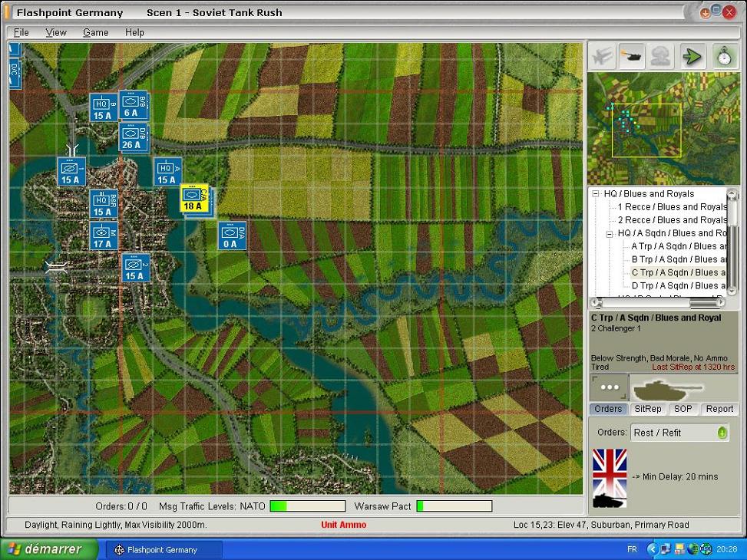Screen dimensions: 747x560
Task: Select the B/B unit counter showing 6 A
Action: 133,105
